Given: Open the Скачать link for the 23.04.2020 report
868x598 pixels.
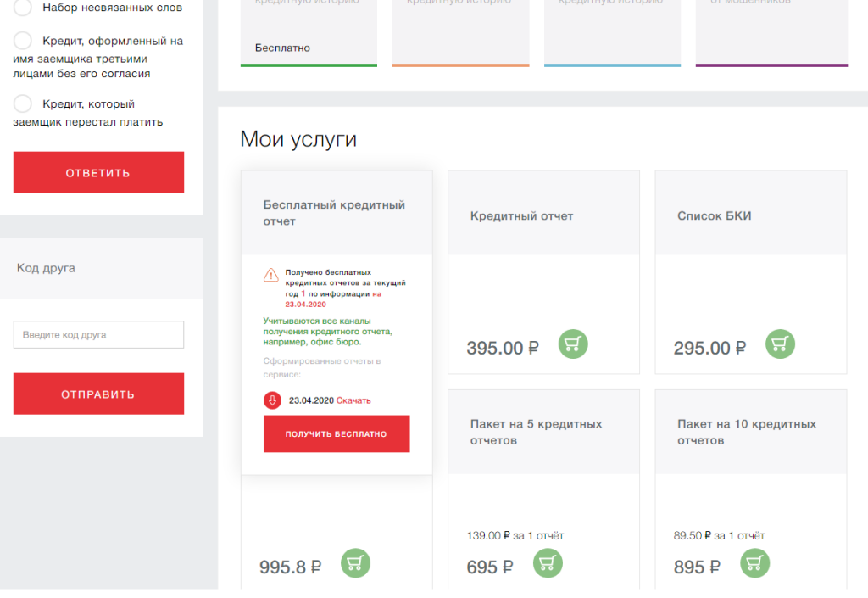Looking at the screenshot, I should click(x=353, y=400).
